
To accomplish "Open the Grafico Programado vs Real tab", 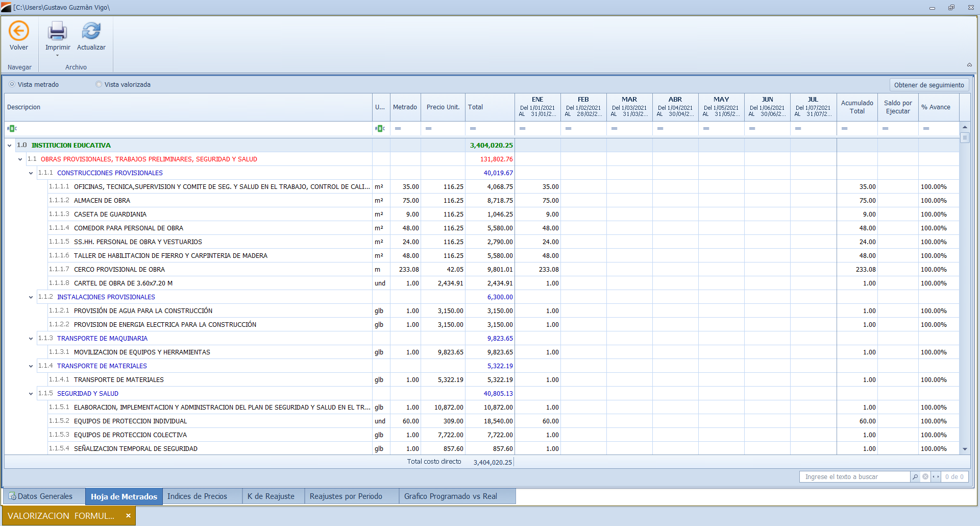I will 450,496.
